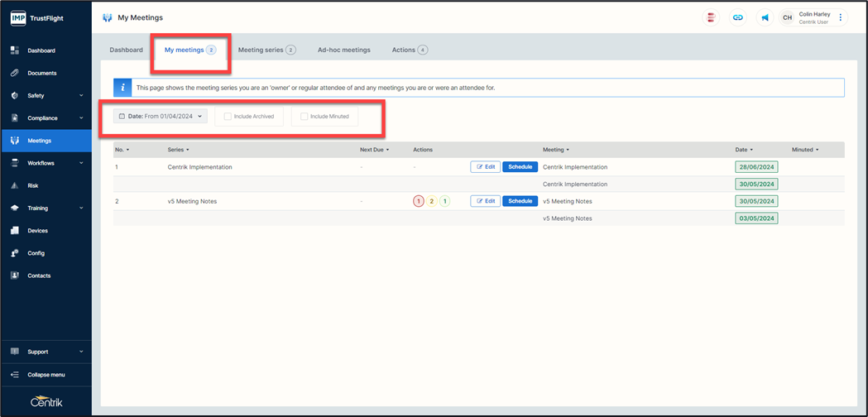Click Schedule for v5 Meeting Notes
This screenshot has width=868, height=417.
[x=520, y=201]
